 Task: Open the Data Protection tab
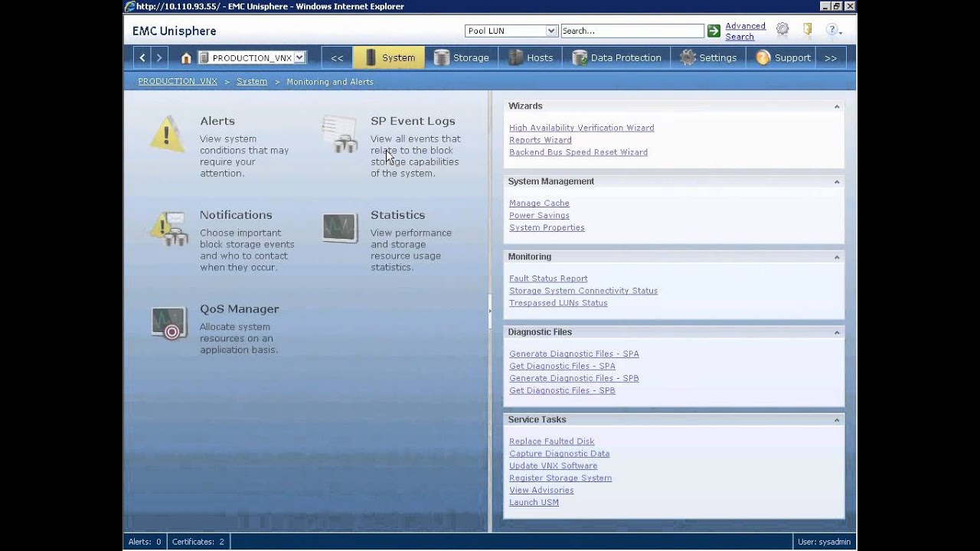point(616,57)
